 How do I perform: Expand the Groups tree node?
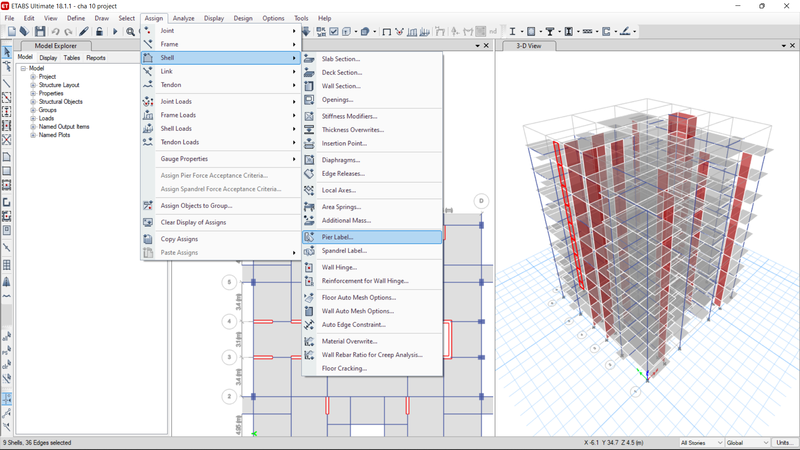(x=33, y=110)
